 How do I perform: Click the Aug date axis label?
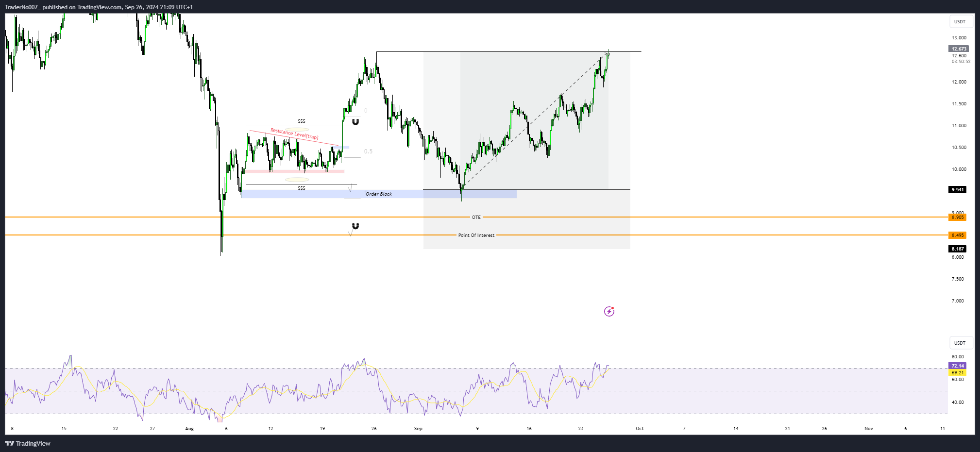pyautogui.click(x=189, y=428)
